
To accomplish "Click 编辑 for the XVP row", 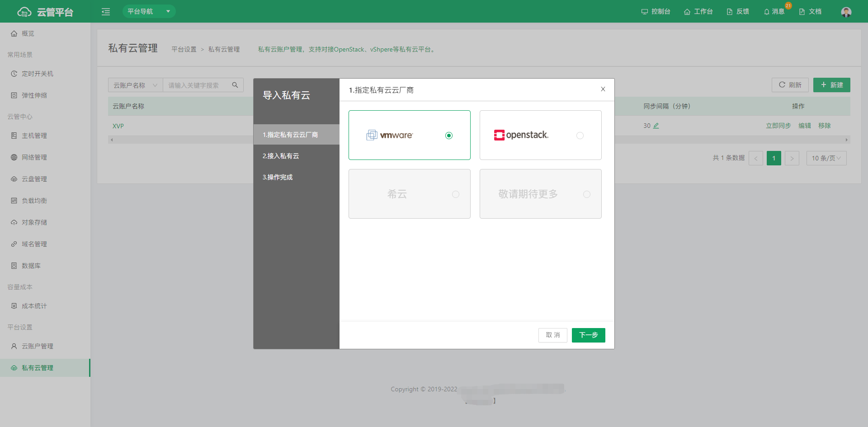I will tap(804, 126).
